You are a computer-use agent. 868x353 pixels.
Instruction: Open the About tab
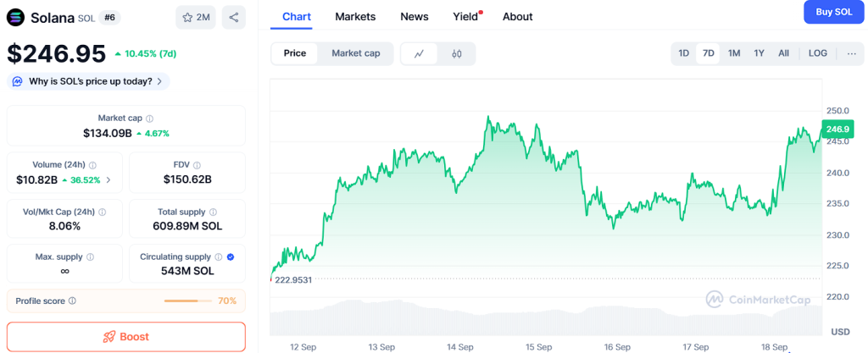pyautogui.click(x=518, y=17)
